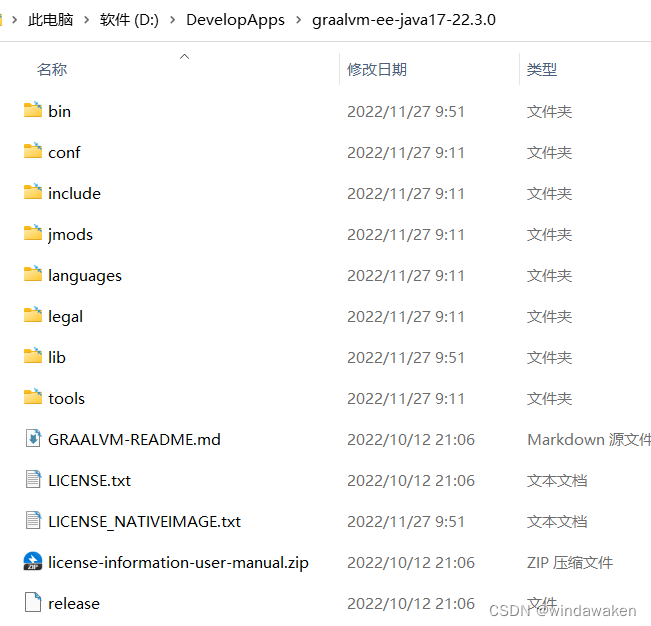The width and height of the screenshot is (651, 626).
Task: Click lib row date 2022/11/27 9:51
Action: [406, 358]
